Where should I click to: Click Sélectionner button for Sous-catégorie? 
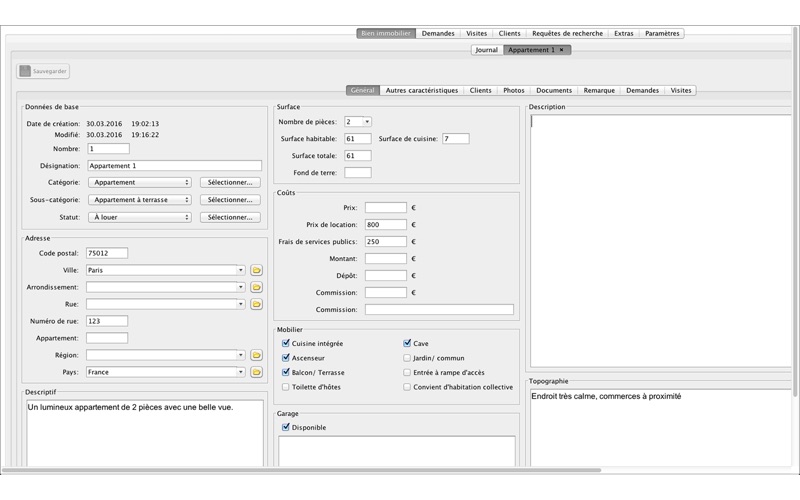(x=230, y=199)
